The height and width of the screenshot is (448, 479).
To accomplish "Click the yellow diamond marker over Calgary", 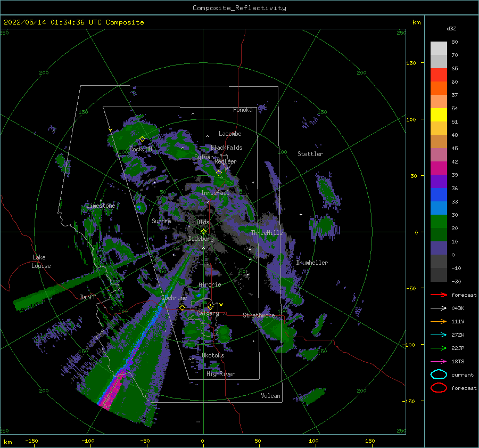I will [x=210, y=307].
